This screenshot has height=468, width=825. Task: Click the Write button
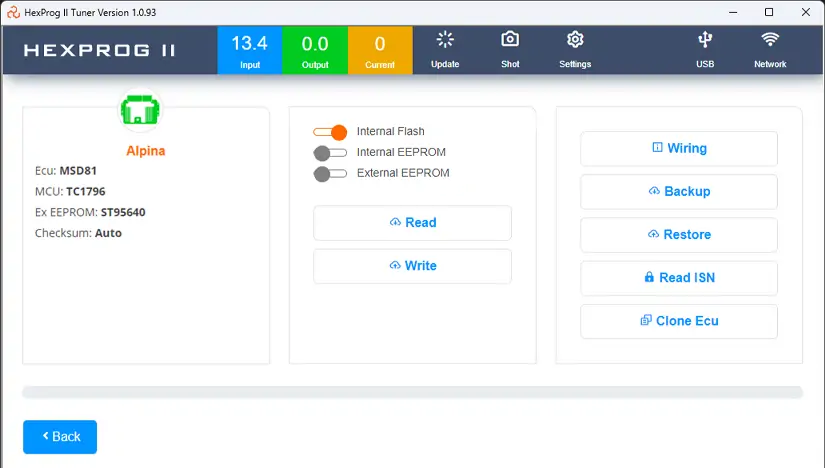point(412,266)
